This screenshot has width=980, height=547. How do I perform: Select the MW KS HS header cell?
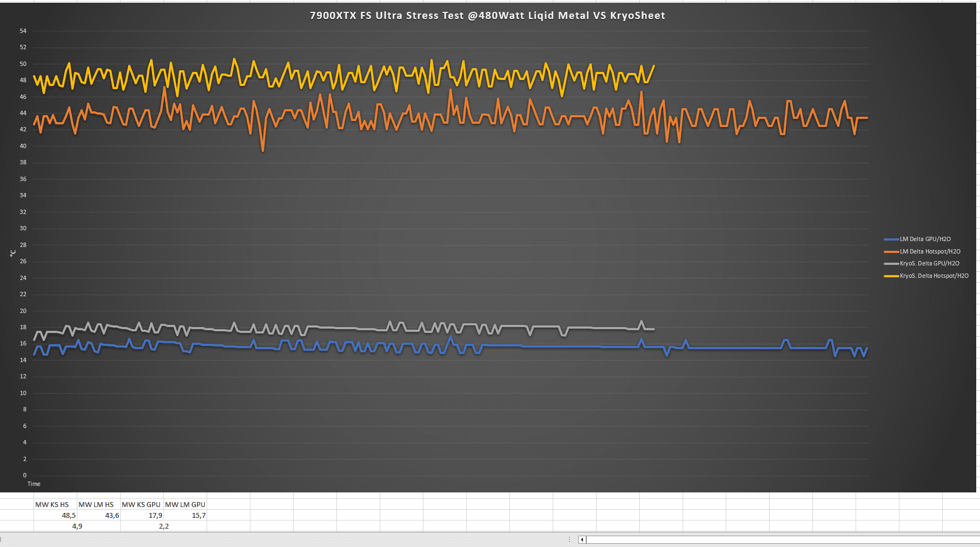point(55,504)
